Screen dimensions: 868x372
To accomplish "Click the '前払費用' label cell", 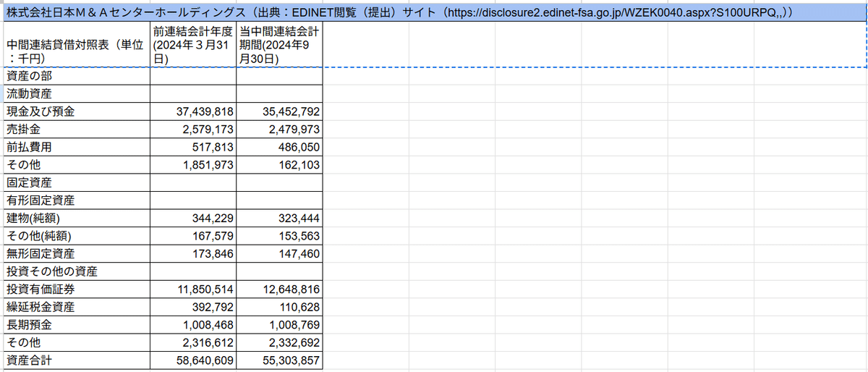I will point(77,147).
